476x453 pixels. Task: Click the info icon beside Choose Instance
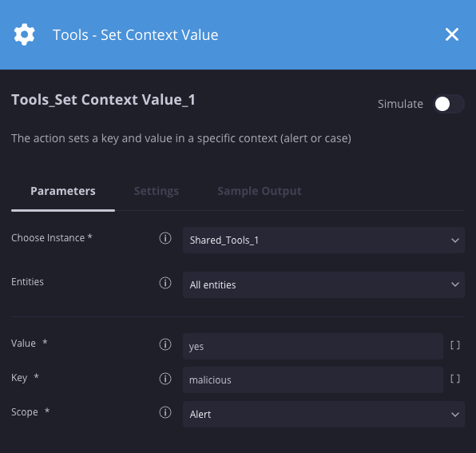[165, 238]
